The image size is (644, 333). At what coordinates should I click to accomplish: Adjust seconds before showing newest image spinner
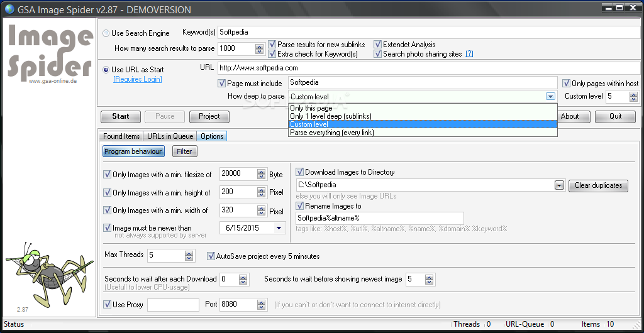[x=429, y=280]
